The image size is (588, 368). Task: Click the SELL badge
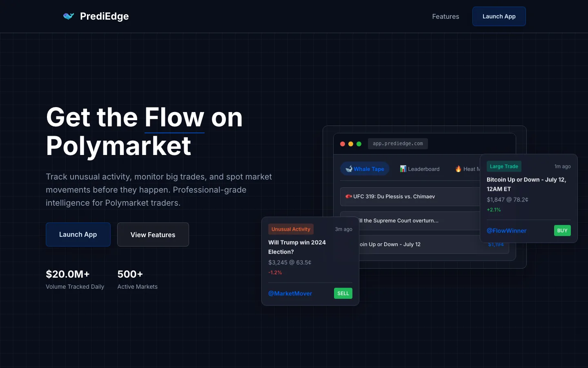[x=343, y=293]
